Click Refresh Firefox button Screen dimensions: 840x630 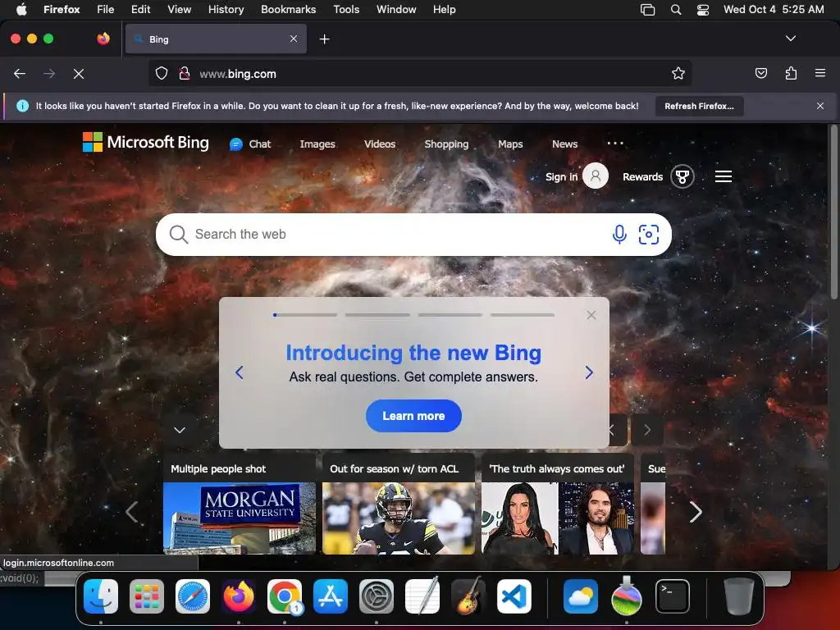click(x=699, y=106)
